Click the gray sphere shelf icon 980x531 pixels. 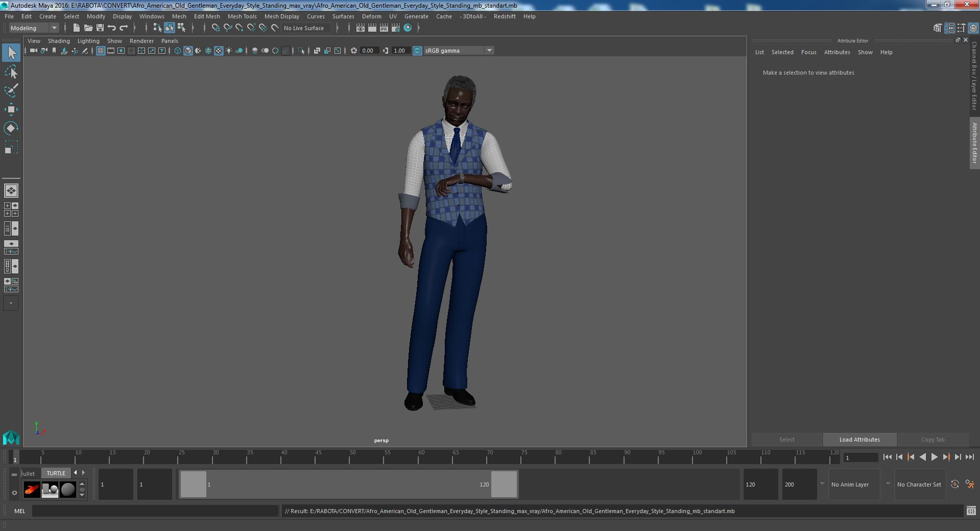(x=68, y=490)
